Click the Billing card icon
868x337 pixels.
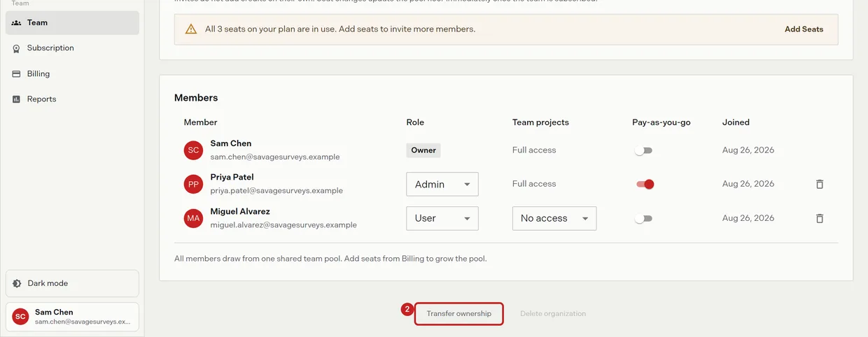click(x=17, y=73)
